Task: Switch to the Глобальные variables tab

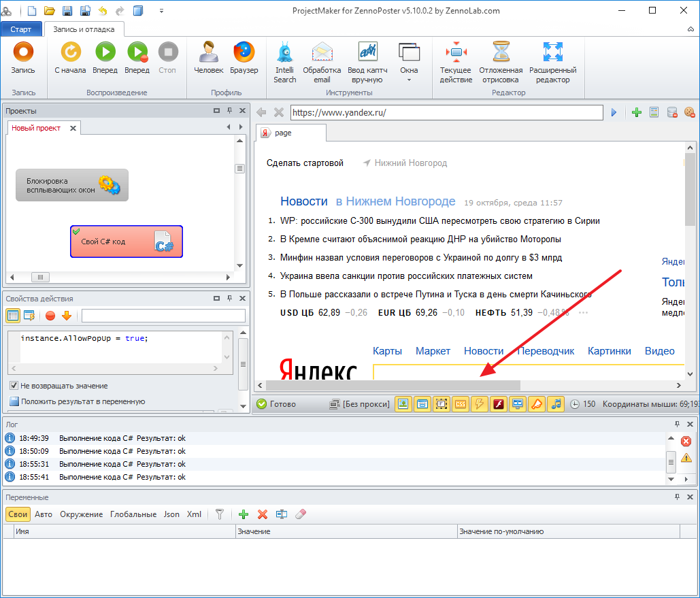Action: [133, 514]
